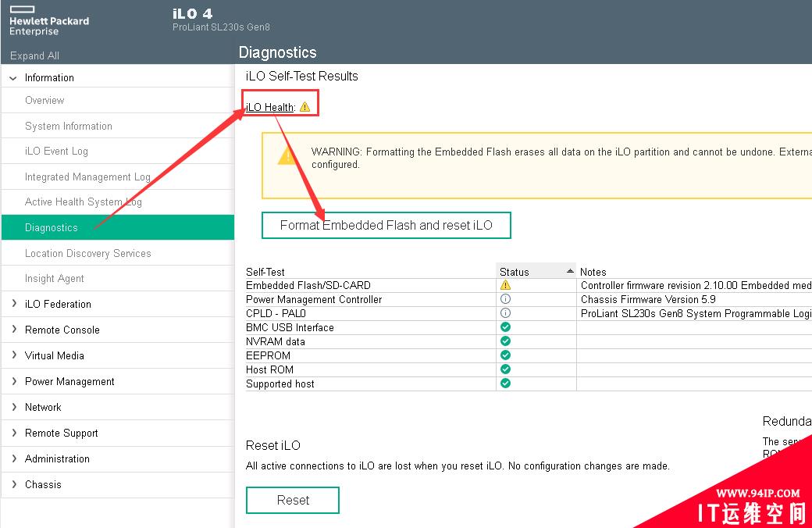Viewport: 812px width, 528px height.
Task: Click the Controller firmware revision 2.10.00 note
Action: [x=696, y=285]
